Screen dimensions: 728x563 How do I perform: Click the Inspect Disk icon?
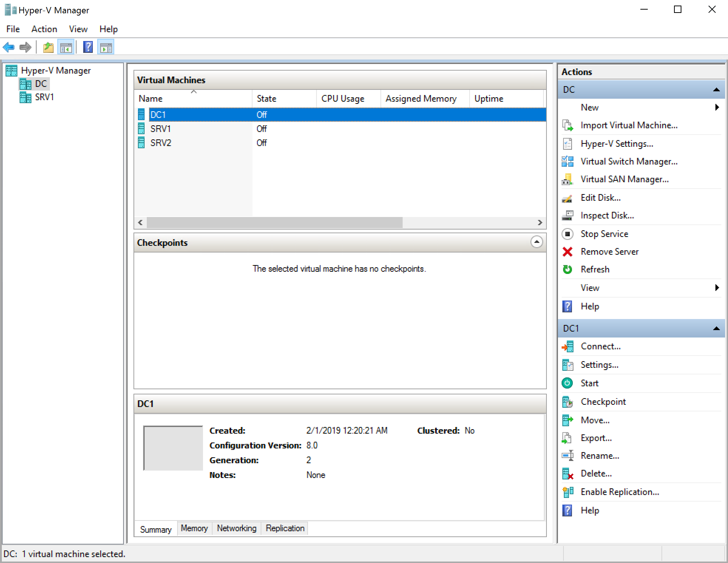tap(568, 216)
